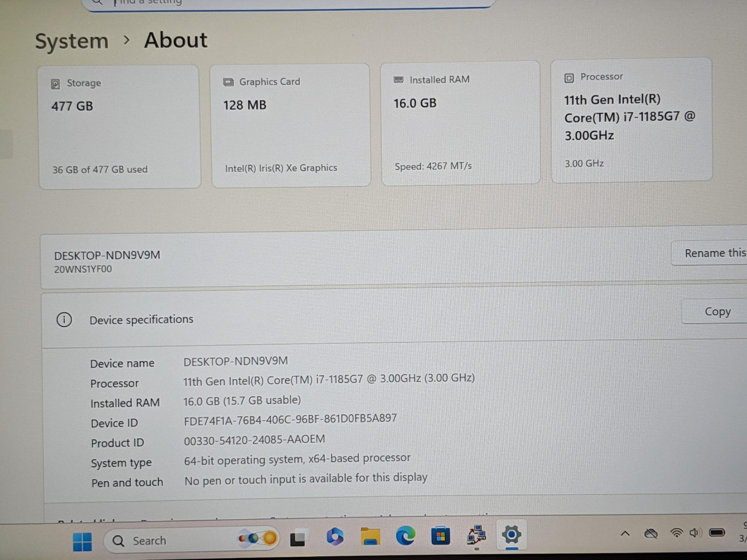Click the Intel(R) Iris(R) Xe Graphics text

[x=281, y=168]
